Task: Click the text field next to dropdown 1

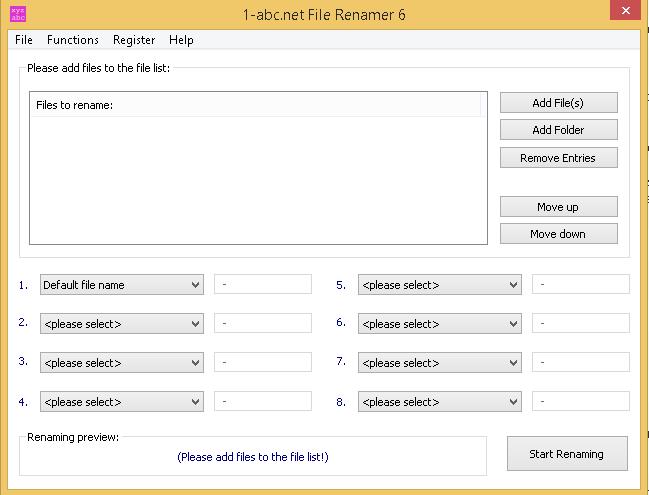Action: click(263, 284)
